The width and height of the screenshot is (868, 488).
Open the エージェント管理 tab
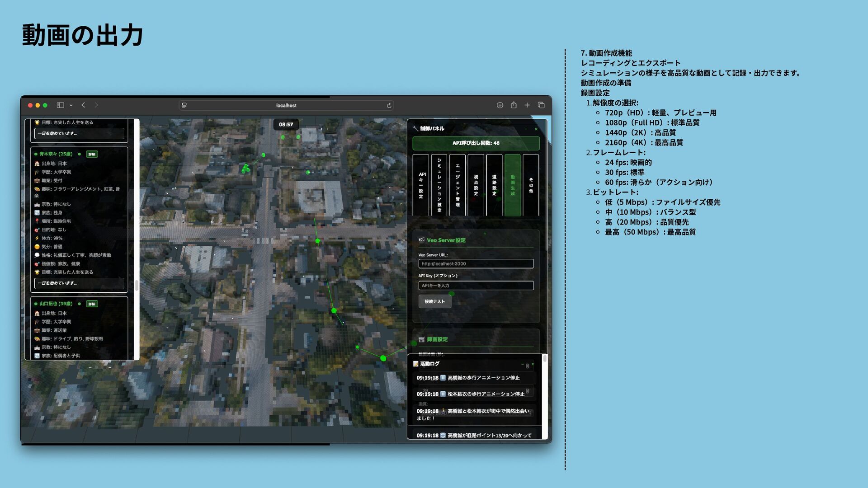(x=458, y=185)
